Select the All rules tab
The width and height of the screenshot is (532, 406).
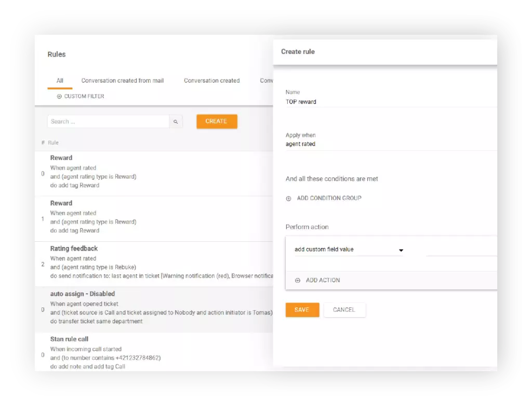point(60,81)
